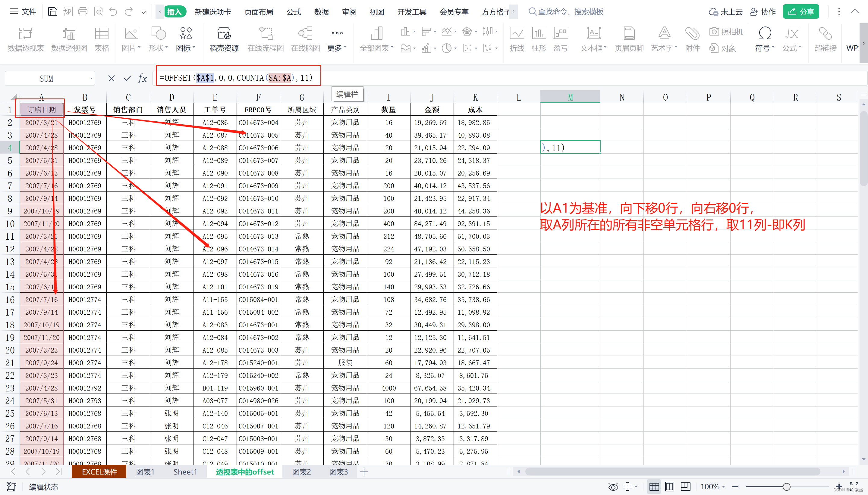Insert a 盈亏 sparkline
Viewport: 868px width, 495px height.
pos(560,39)
